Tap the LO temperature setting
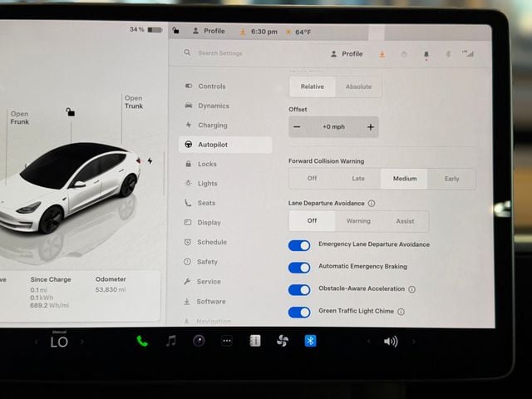Viewport: 532px width, 399px height. [x=59, y=342]
